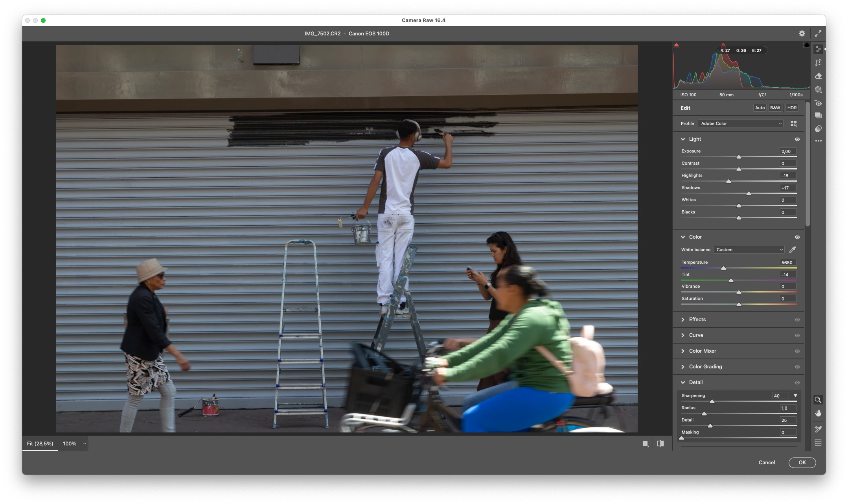Pick the White Balance eyedropper
Image resolution: width=848 pixels, height=504 pixels.
pyautogui.click(x=793, y=250)
